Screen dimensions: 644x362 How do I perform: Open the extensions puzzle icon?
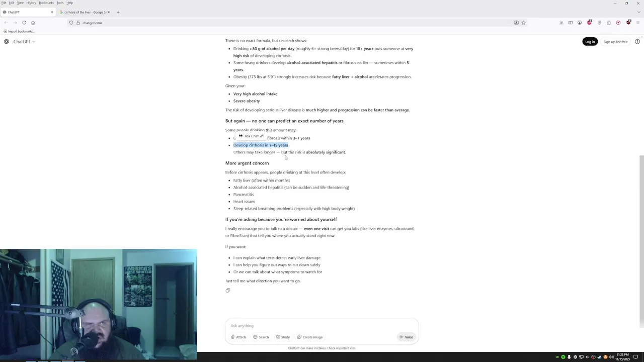tap(609, 23)
